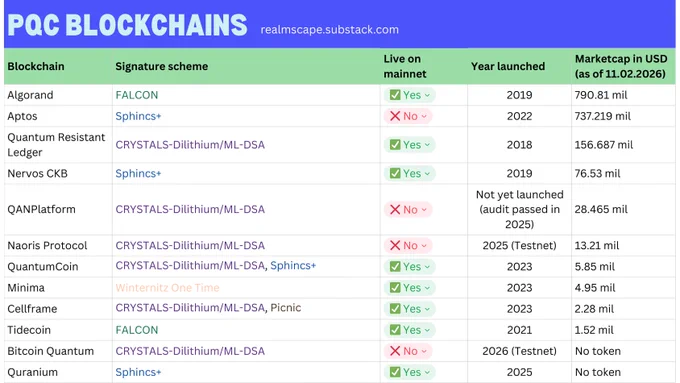The image size is (680, 383).
Task: Click Sphincs+ in the Nervos CKB row
Action: (138, 173)
